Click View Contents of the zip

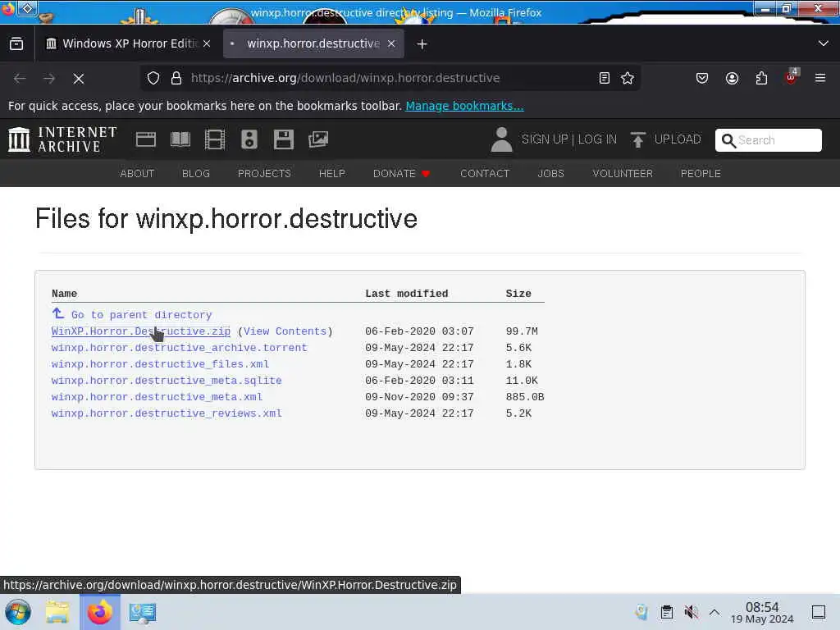(x=285, y=331)
